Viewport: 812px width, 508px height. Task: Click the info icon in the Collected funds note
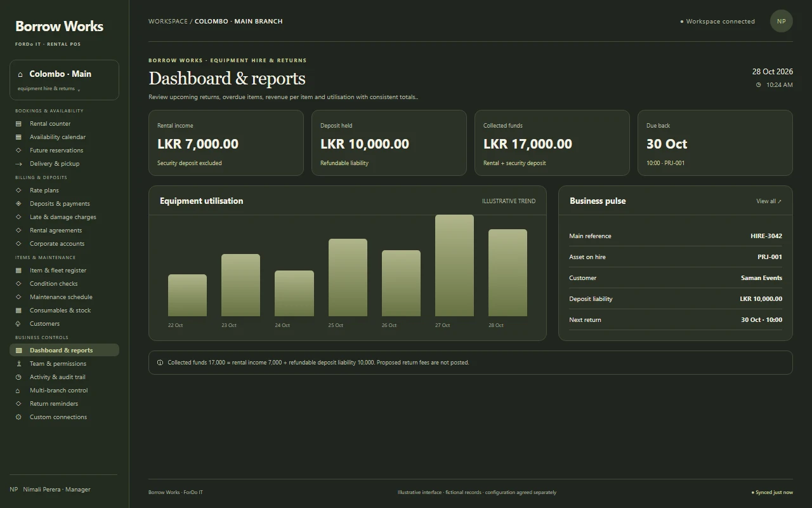click(160, 363)
